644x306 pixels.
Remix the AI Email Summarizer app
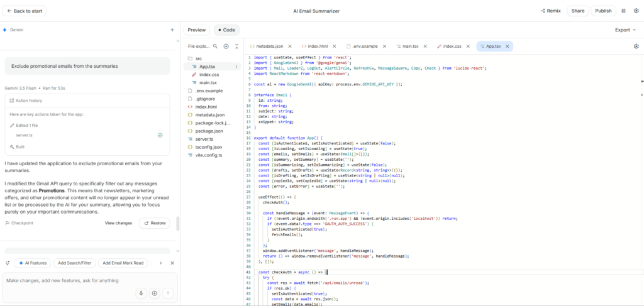point(550,11)
